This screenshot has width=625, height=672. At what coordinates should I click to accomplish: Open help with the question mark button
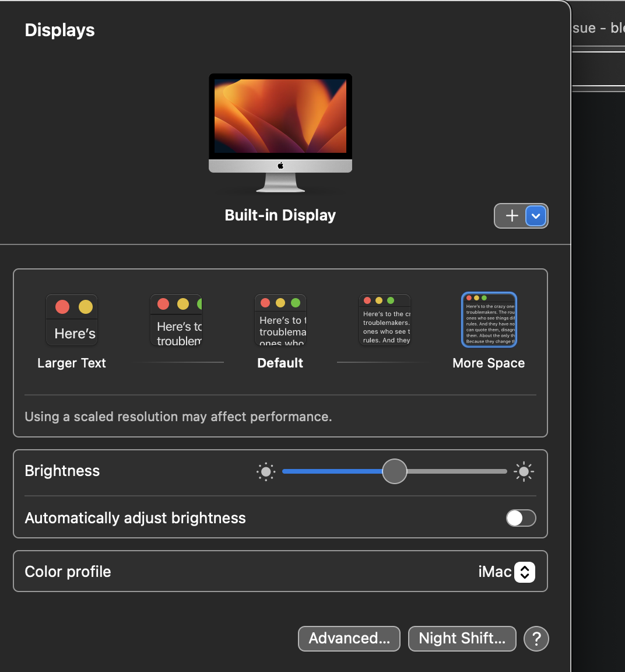coord(536,639)
